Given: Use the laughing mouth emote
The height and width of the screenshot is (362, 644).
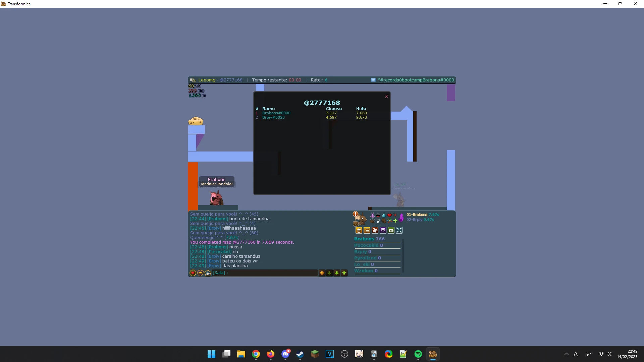Looking at the screenshot, I should [x=378, y=215].
